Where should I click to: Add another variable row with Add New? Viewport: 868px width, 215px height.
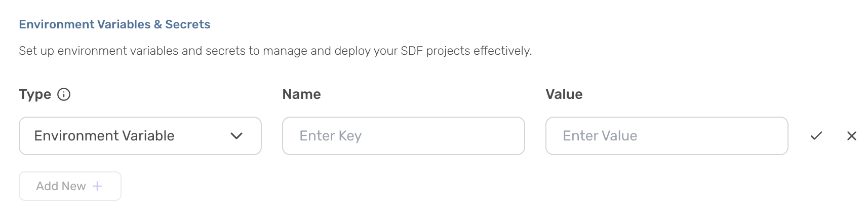click(70, 186)
